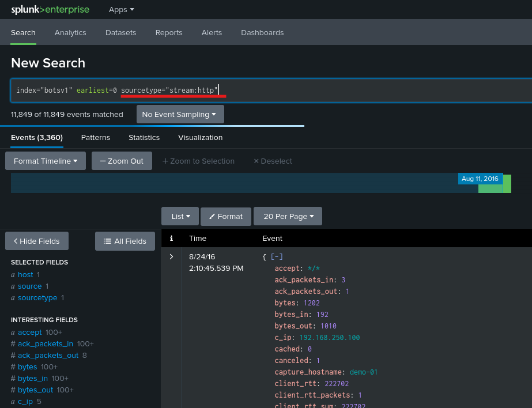Click the bytes_out value 1010

point(329,326)
